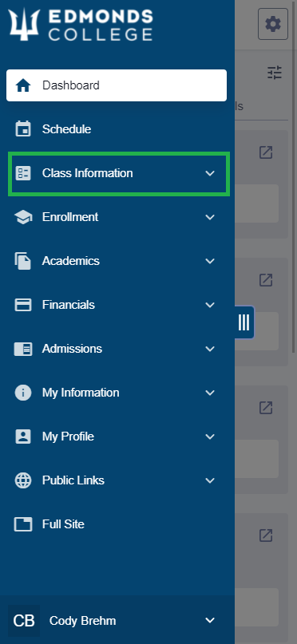The height and width of the screenshot is (644, 297).
Task: Open the first card's external link icon
Action: click(266, 152)
